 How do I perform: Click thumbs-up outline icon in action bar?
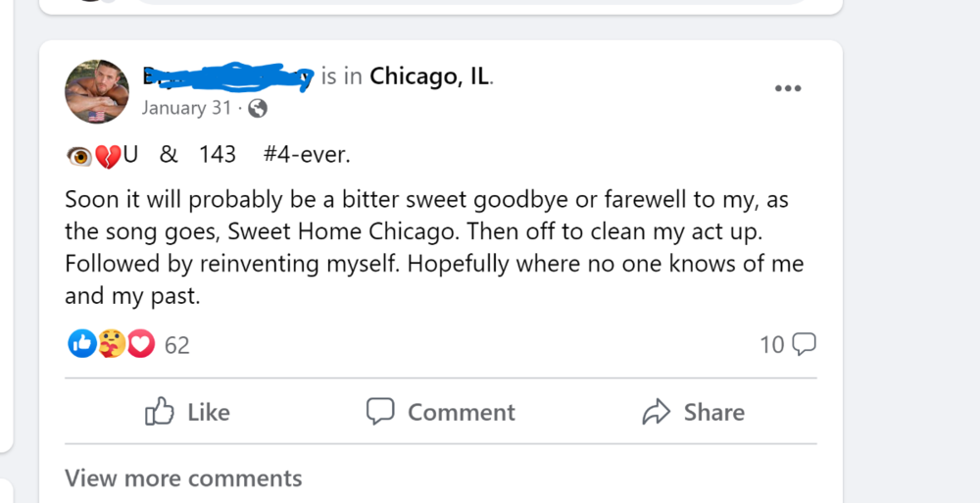[160, 412]
